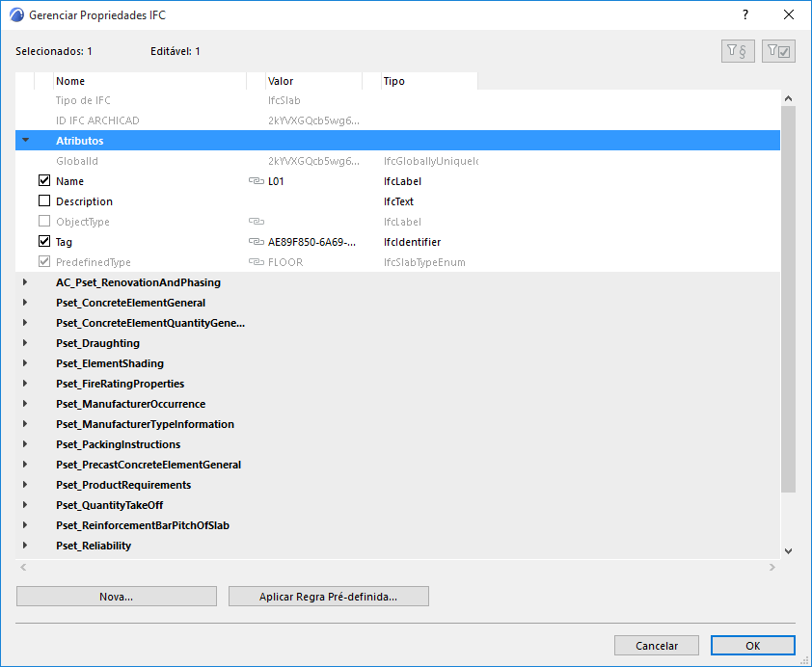Image resolution: width=812 pixels, height=667 pixels.
Task: Select the L01 value of Name
Action: 276,181
